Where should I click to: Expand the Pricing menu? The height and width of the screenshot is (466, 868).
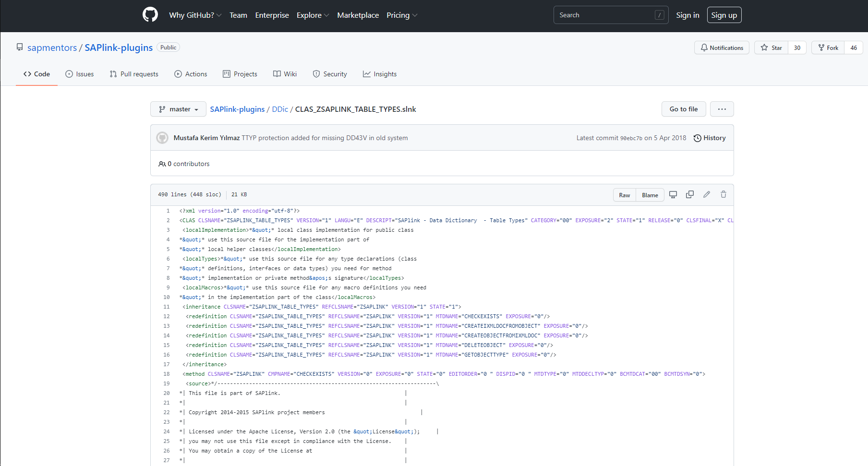pos(402,15)
